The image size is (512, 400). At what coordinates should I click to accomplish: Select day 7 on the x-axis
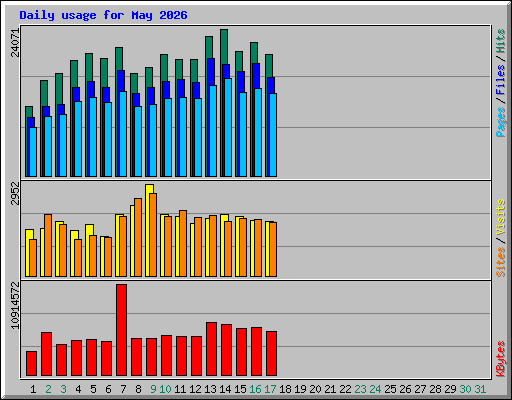coord(123,389)
